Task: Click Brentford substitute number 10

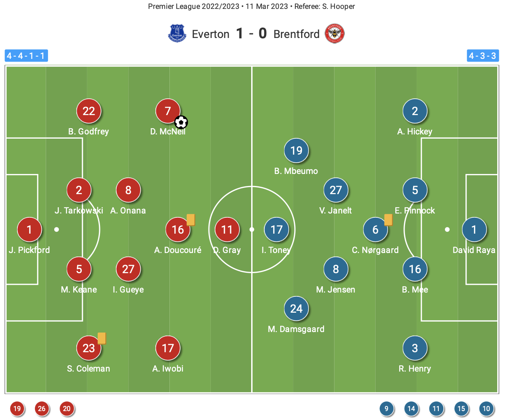Action: coord(486,408)
